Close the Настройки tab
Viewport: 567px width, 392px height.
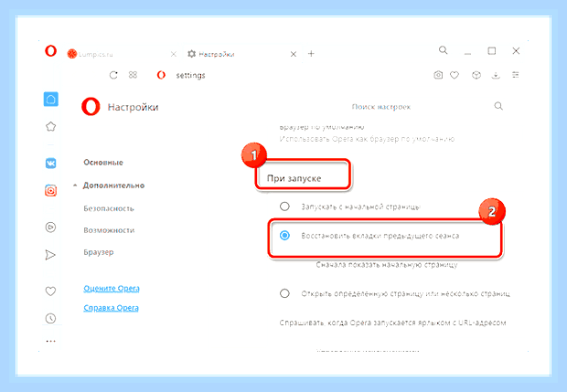[x=294, y=54]
